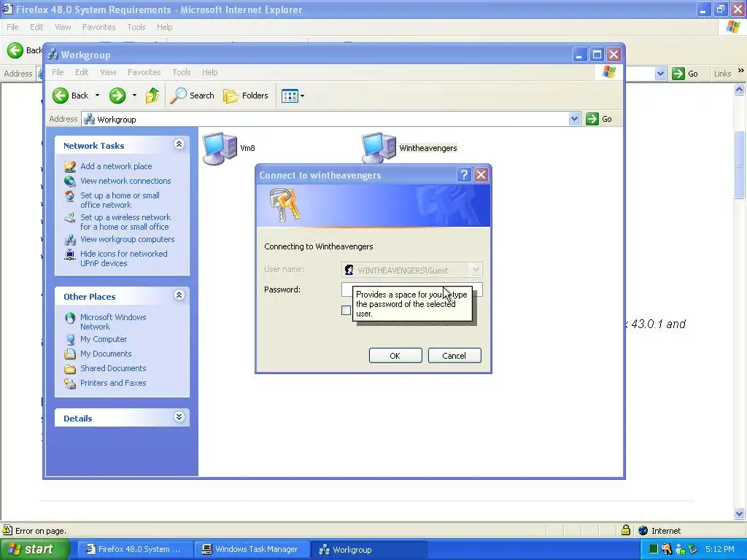The image size is (747, 560).
Task: Open the Views dropdown arrow
Action: tap(302, 96)
